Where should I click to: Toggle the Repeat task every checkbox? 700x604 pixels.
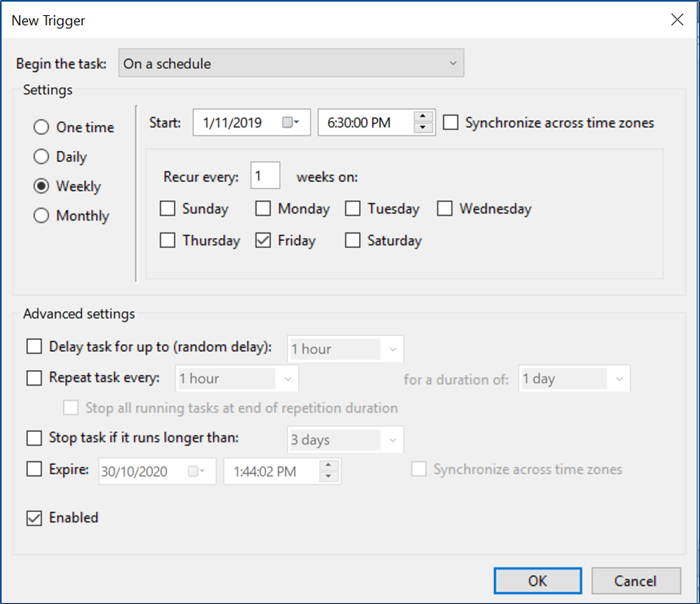click(35, 378)
